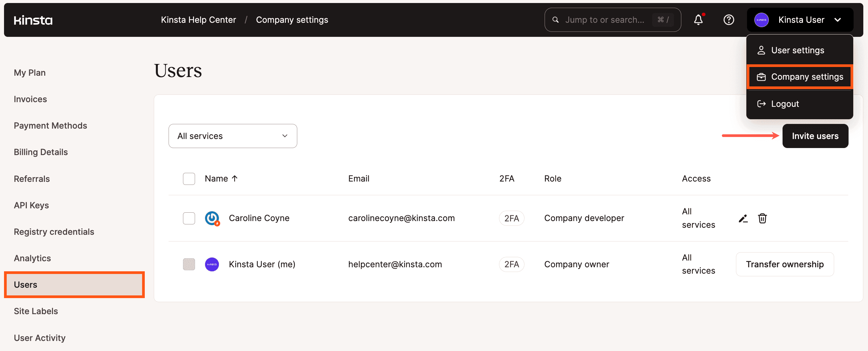
Task: Click the Kinsta User avatar in header
Action: [x=761, y=20]
